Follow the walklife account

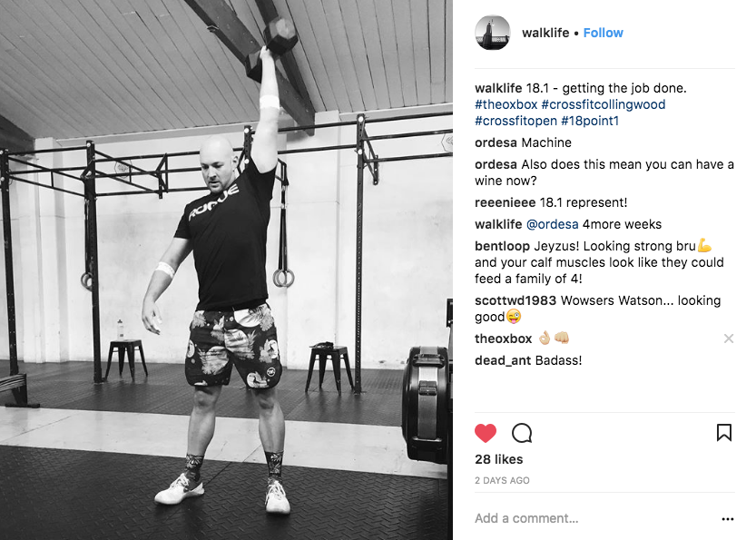click(x=604, y=33)
